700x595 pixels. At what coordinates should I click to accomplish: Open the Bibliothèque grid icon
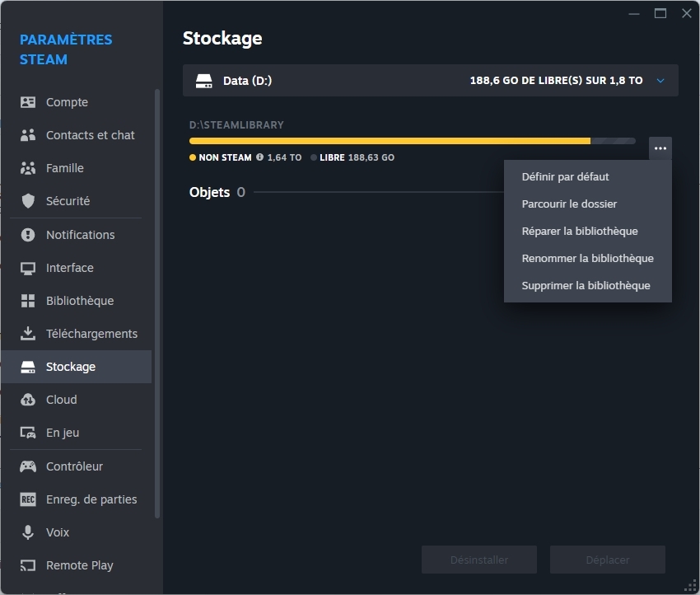pyautogui.click(x=28, y=301)
